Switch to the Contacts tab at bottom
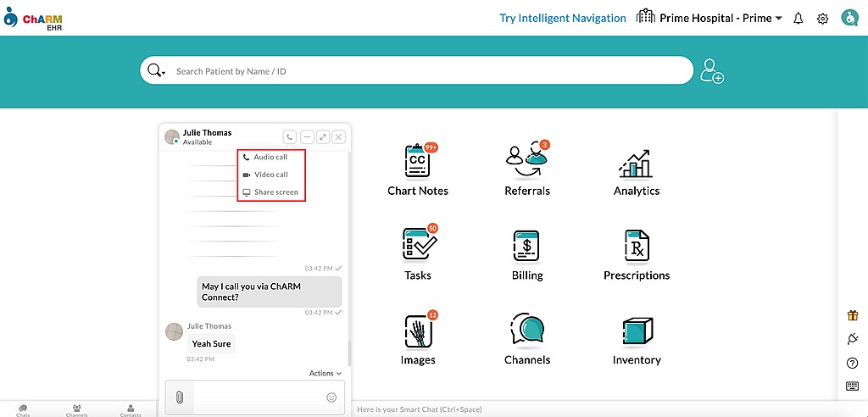Image resolution: width=868 pixels, height=417 pixels. 131,410
